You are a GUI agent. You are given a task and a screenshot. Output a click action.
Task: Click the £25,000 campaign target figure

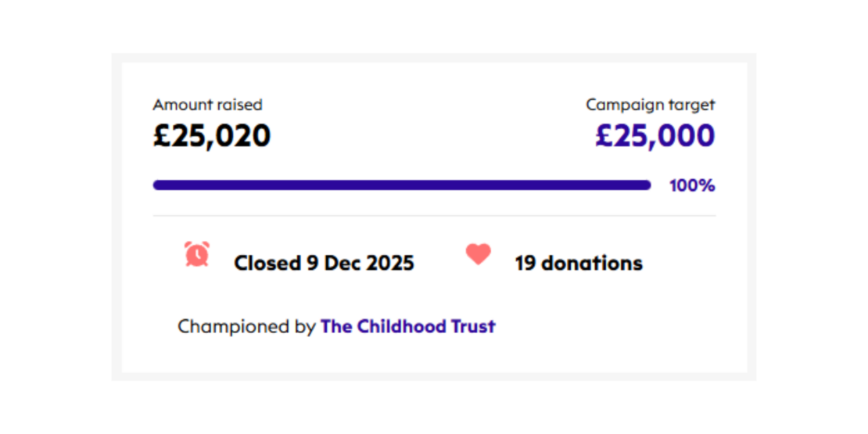(655, 136)
